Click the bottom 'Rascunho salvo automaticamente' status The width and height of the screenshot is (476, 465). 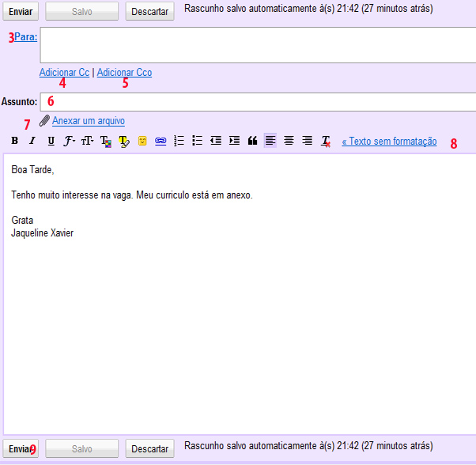(308, 445)
